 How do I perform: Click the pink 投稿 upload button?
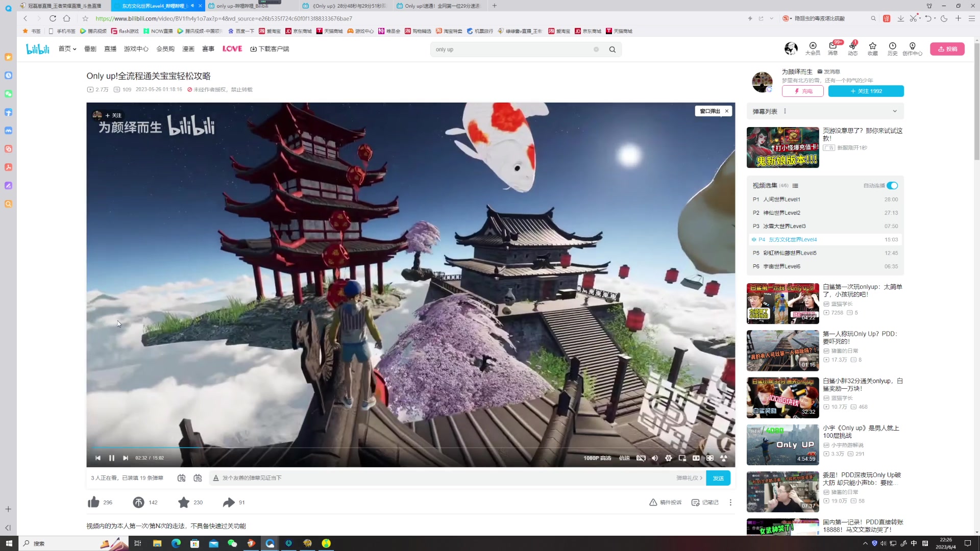[947, 49]
